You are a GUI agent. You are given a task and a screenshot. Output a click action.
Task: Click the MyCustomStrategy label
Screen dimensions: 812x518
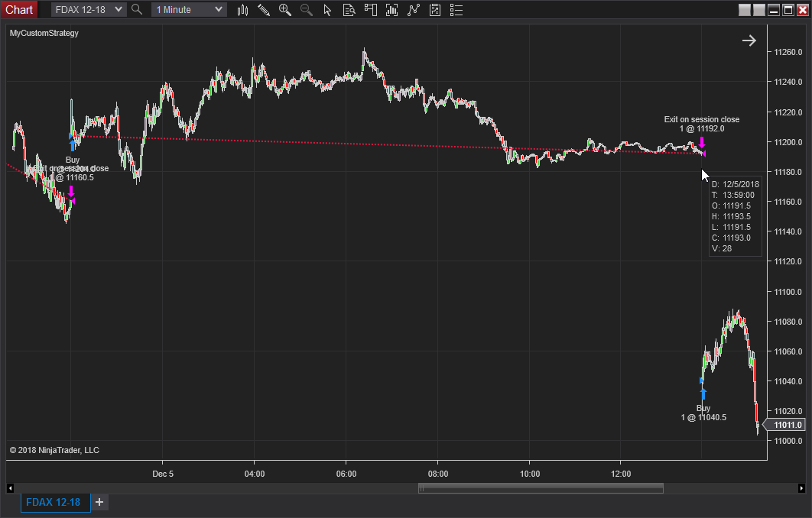point(44,33)
